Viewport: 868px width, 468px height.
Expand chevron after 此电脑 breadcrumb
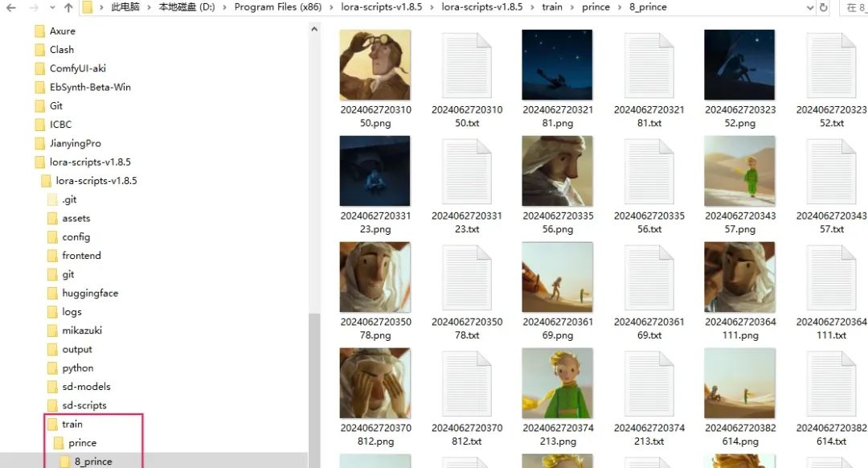149,7
